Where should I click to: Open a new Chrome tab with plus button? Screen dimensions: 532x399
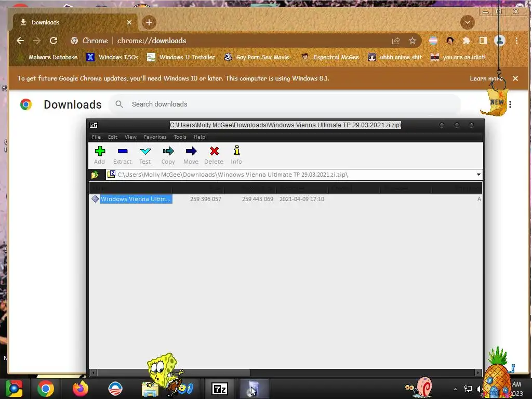(149, 22)
